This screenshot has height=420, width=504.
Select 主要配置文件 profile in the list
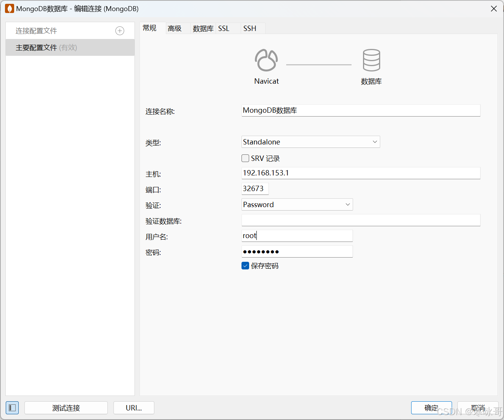pyautogui.click(x=70, y=47)
